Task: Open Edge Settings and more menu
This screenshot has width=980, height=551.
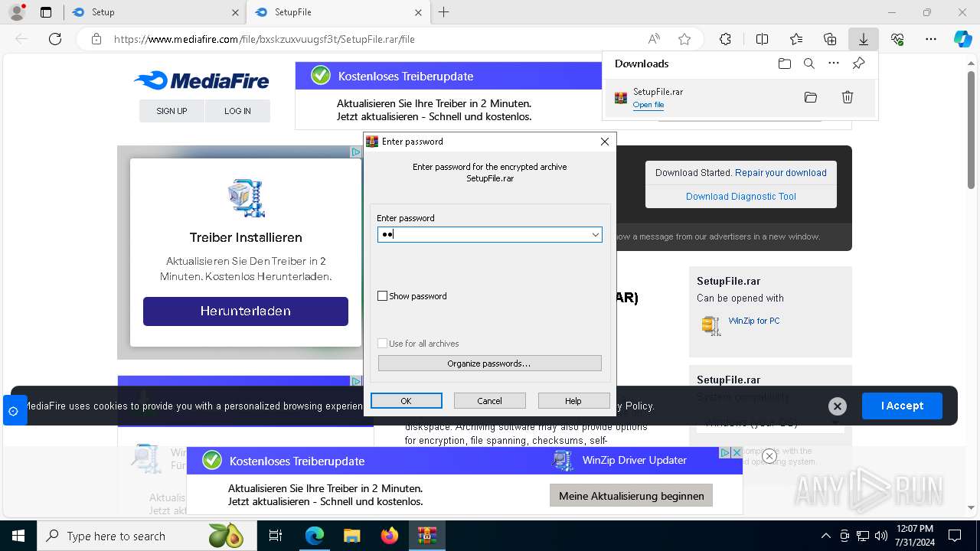Action: coord(931,39)
